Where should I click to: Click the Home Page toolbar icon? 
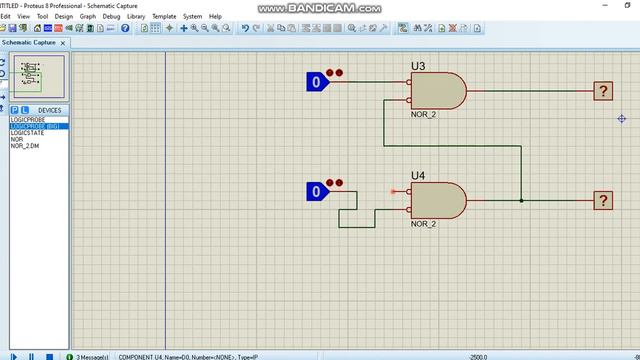pos(37,28)
